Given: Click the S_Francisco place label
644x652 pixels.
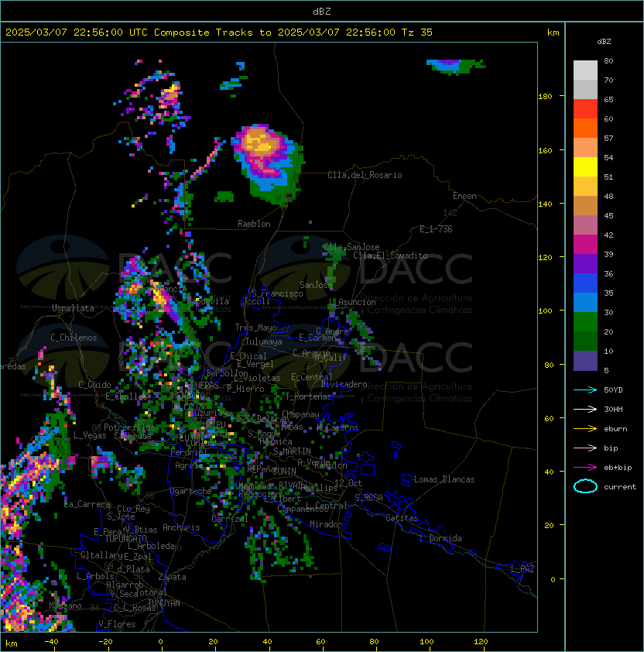Looking at the screenshot, I should (277, 293).
